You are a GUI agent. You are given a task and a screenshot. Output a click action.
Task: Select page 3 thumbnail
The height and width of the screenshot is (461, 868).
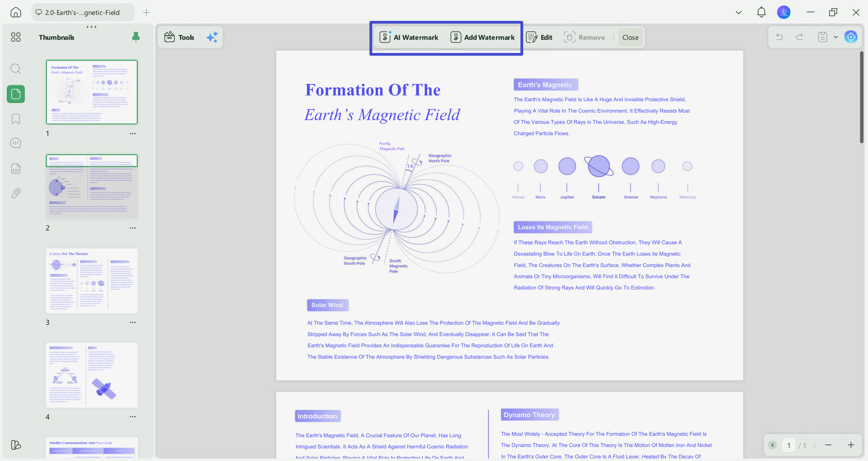tap(92, 281)
